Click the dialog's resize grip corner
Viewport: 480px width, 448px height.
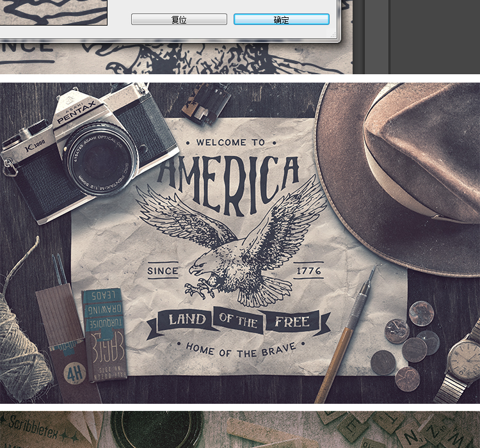335,36
